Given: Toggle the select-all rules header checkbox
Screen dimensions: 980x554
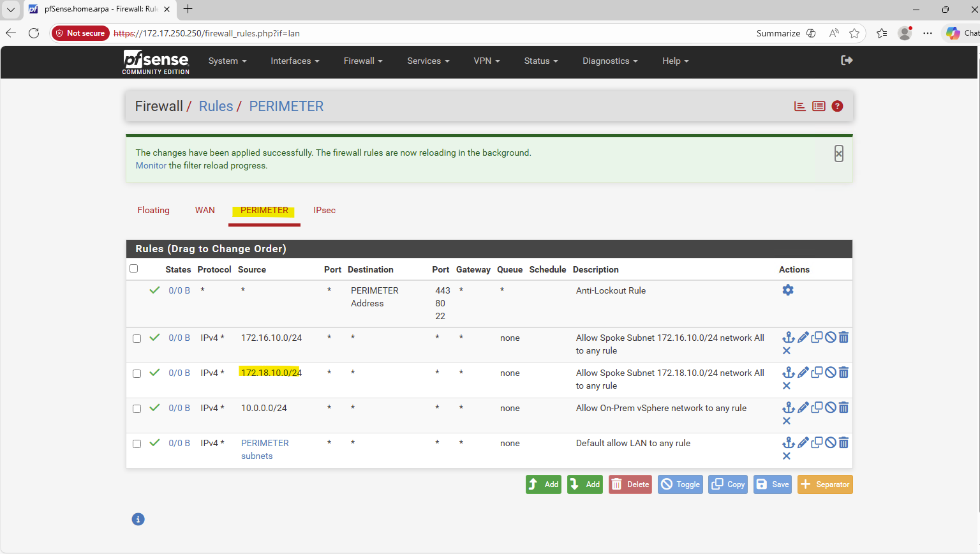Looking at the screenshot, I should (134, 269).
